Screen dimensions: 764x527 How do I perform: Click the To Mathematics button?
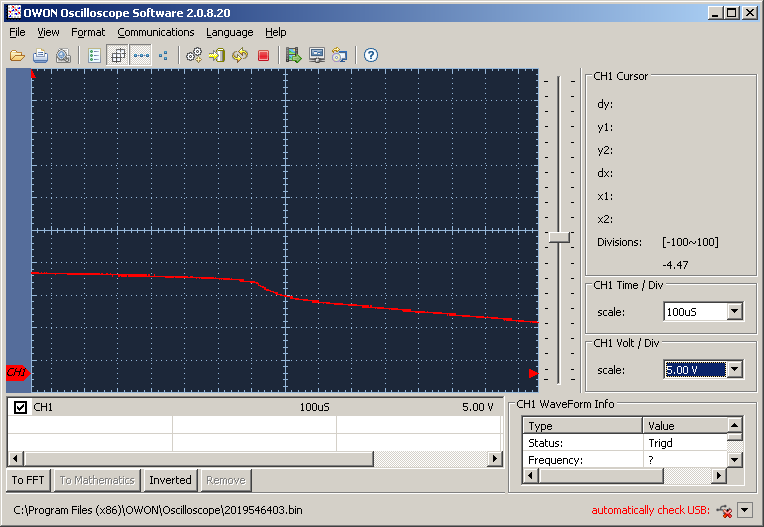click(x=97, y=480)
